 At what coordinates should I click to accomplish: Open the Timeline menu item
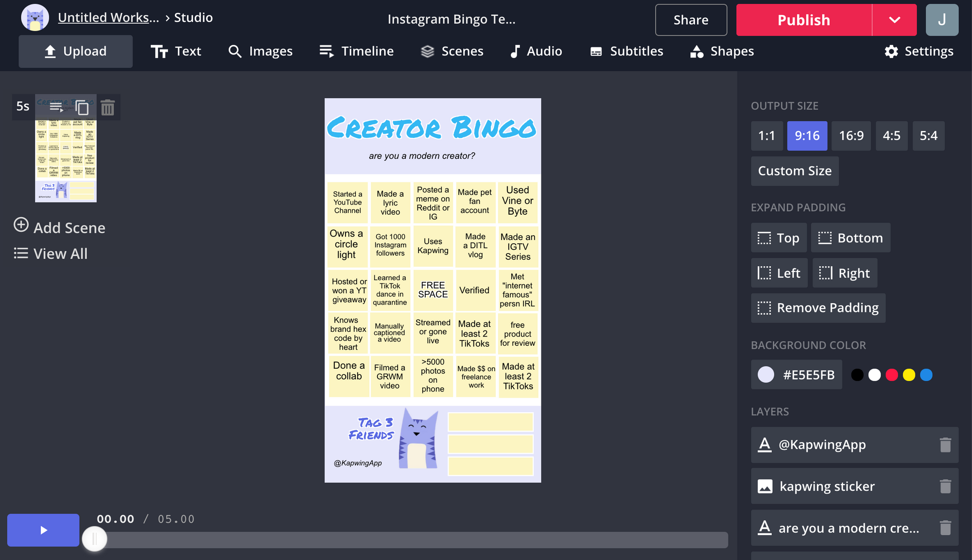pos(356,51)
